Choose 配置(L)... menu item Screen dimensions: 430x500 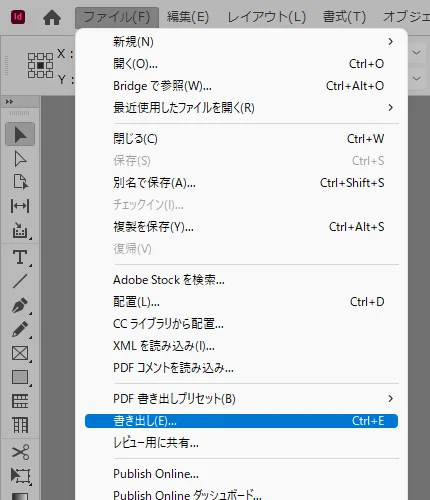tap(241, 302)
